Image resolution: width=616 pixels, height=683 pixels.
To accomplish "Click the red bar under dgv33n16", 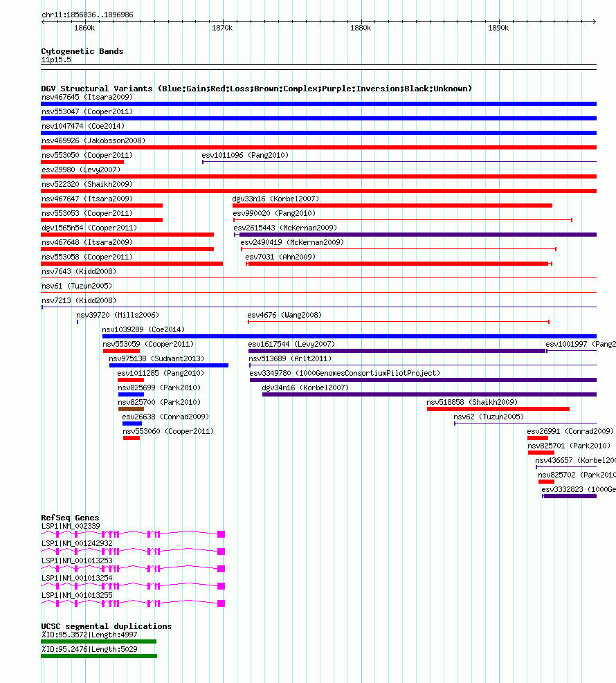I will pos(392,206).
